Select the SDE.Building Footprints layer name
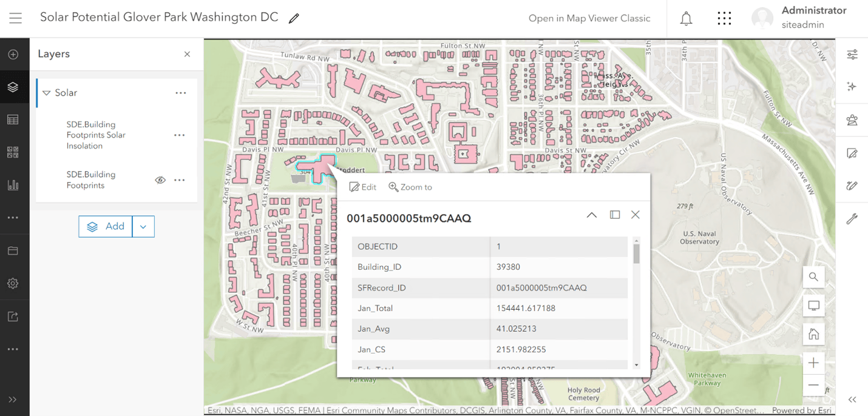The width and height of the screenshot is (868, 416). [91, 180]
